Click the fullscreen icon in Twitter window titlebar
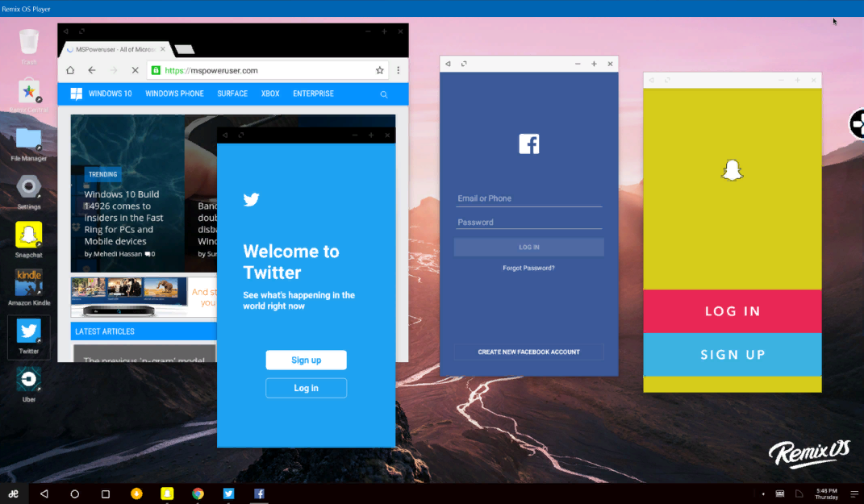864x504 pixels. [x=240, y=135]
